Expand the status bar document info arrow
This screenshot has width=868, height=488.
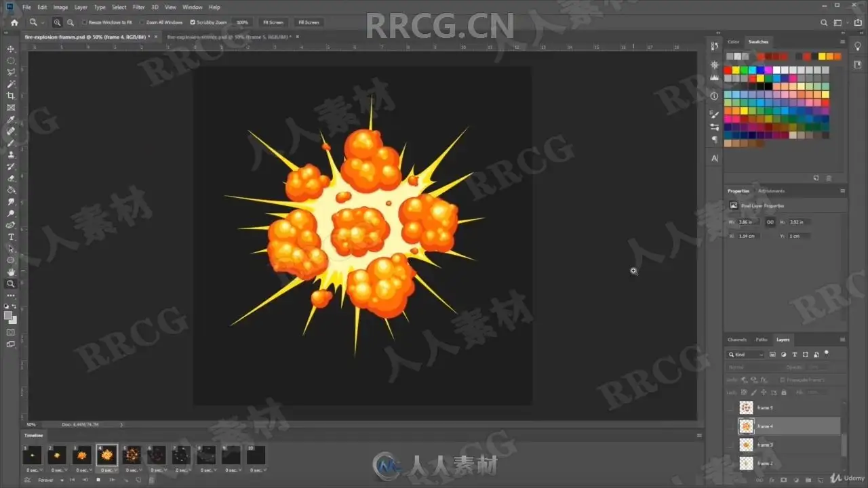pos(121,424)
